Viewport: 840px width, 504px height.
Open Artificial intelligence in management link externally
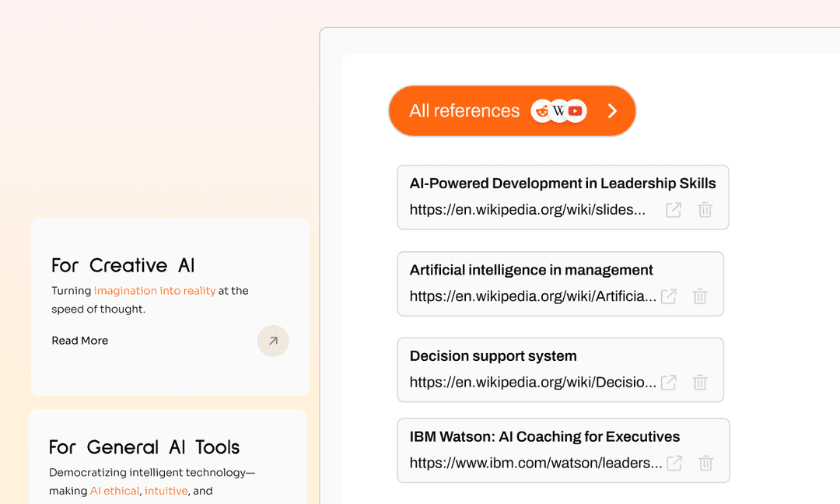pyautogui.click(x=668, y=296)
